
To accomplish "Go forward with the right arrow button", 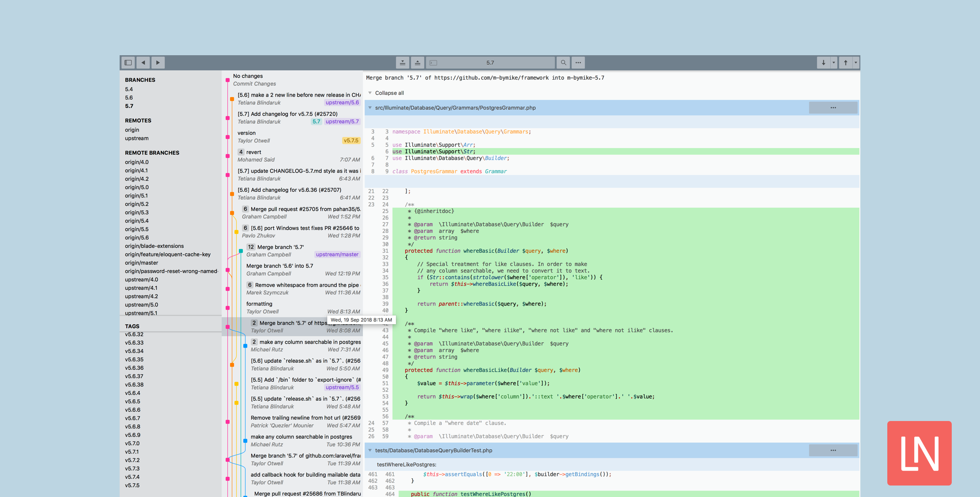I will pyautogui.click(x=158, y=62).
